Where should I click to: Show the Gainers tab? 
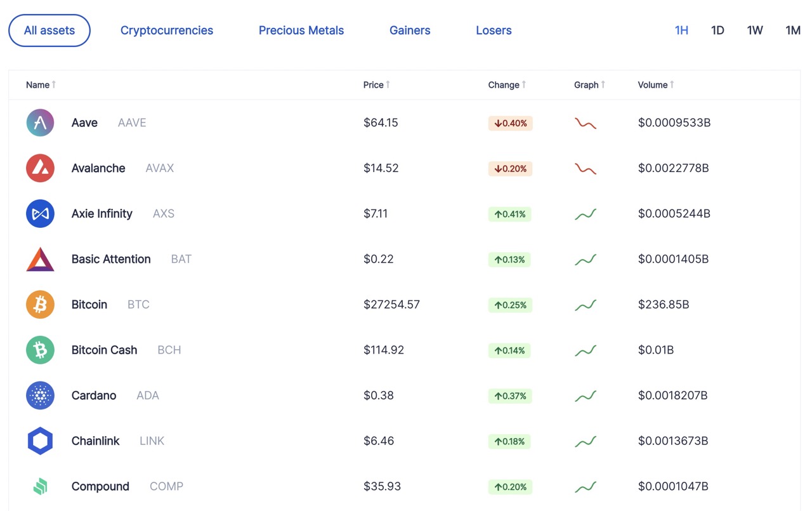point(410,30)
